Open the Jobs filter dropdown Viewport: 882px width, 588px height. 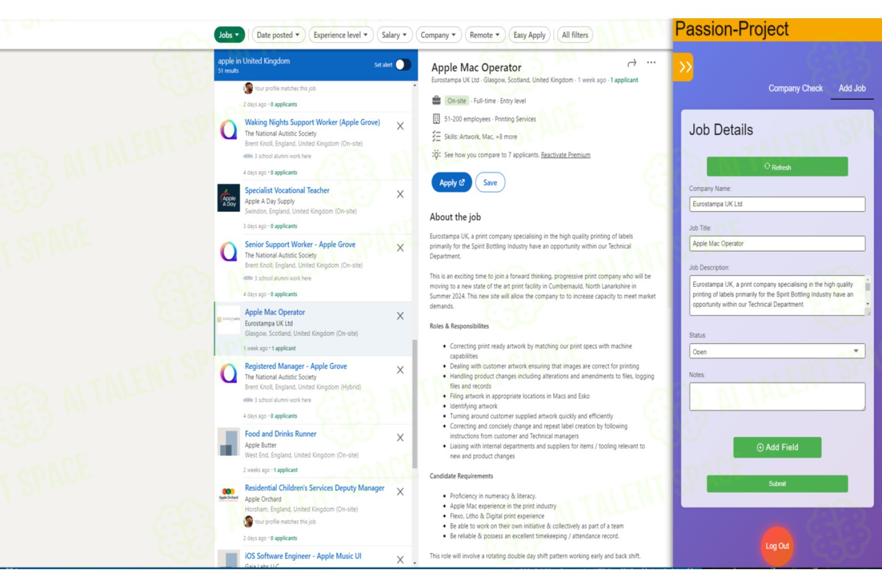[x=229, y=35]
